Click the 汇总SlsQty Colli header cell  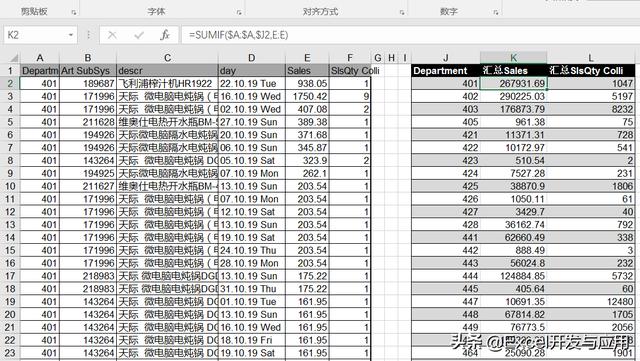point(591,71)
